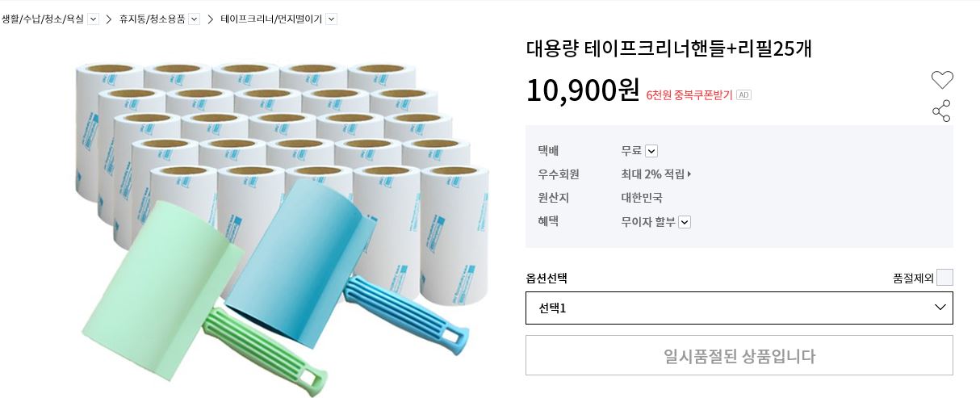980x398 pixels.
Task: Open the 선택1 option dropdown
Action: tap(739, 308)
